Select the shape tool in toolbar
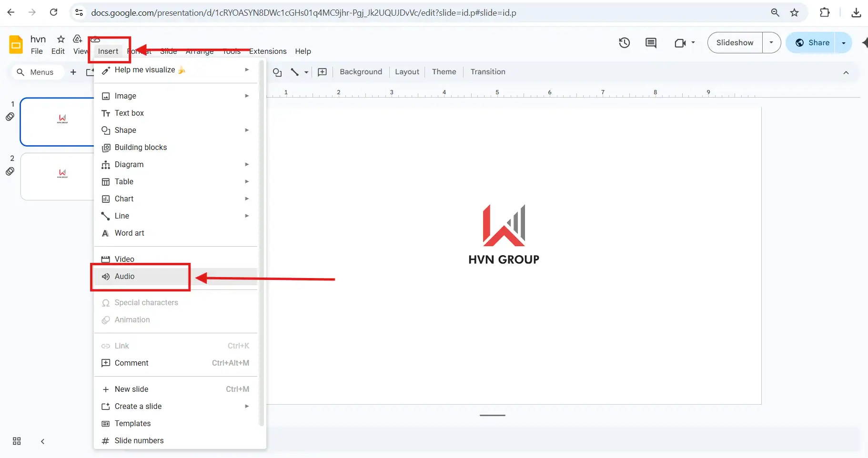Image resolution: width=868 pixels, height=458 pixels. (x=277, y=72)
